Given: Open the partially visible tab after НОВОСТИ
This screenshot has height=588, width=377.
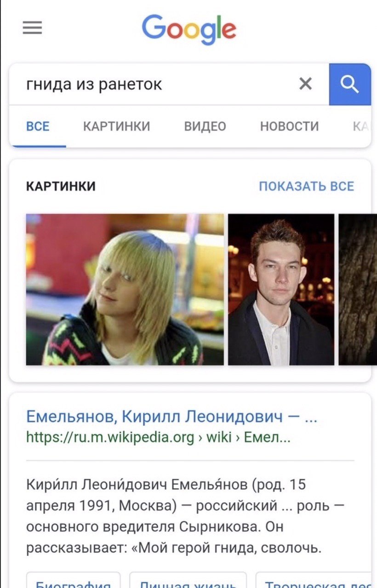Looking at the screenshot, I should pos(361,126).
